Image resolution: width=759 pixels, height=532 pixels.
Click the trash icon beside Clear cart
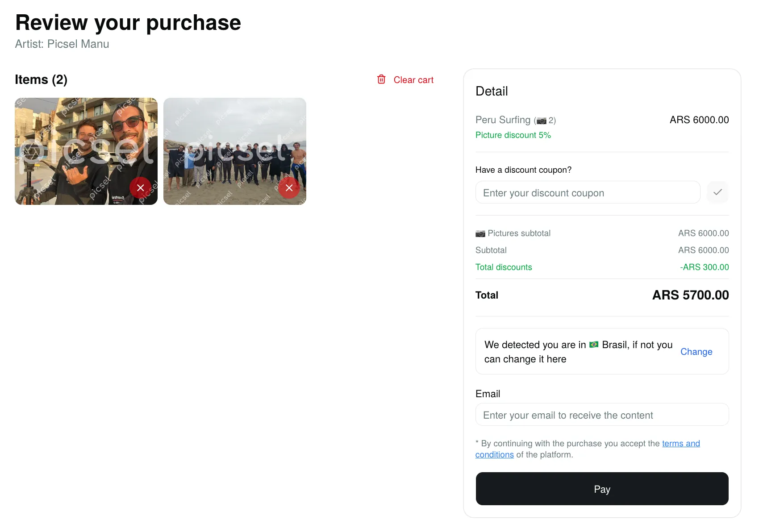(381, 79)
